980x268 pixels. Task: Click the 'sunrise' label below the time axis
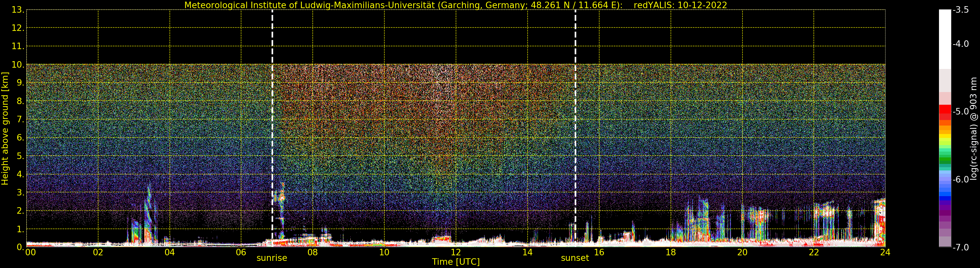click(x=272, y=258)
